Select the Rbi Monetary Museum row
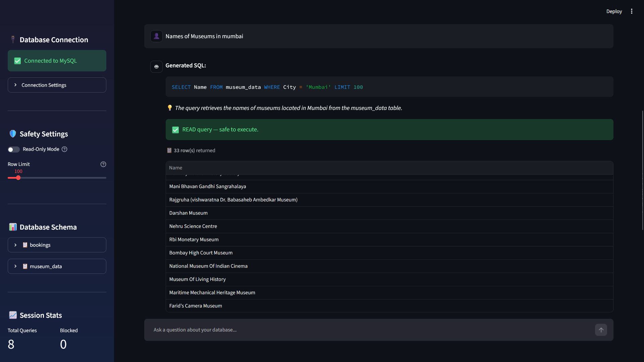Image resolution: width=644 pixels, height=362 pixels. [x=389, y=240]
